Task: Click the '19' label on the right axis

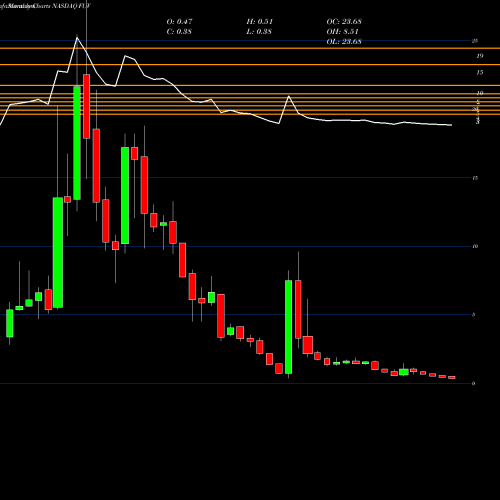Action: coord(479,56)
